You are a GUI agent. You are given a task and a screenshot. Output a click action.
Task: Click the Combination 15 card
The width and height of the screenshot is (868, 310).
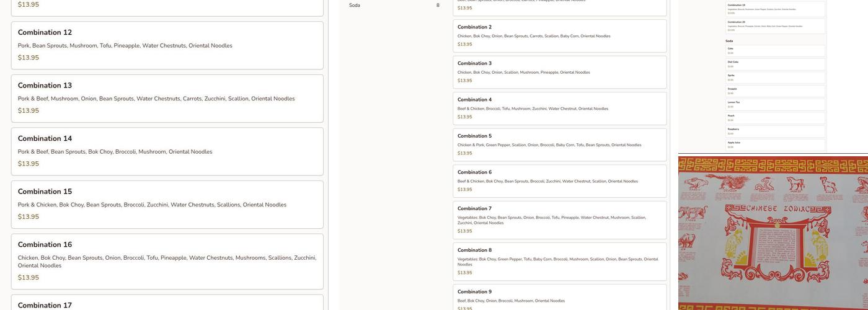click(x=167, y=204)
